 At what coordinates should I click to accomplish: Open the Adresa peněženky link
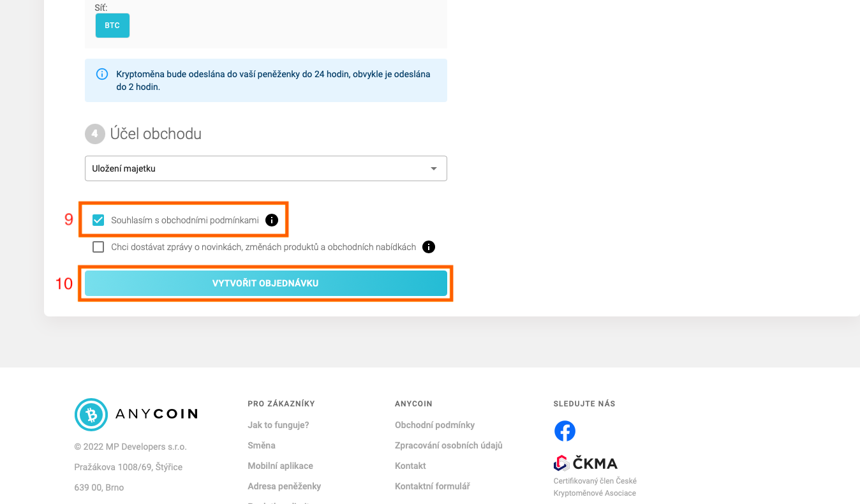pyautogui.click(x=284, y=486)
